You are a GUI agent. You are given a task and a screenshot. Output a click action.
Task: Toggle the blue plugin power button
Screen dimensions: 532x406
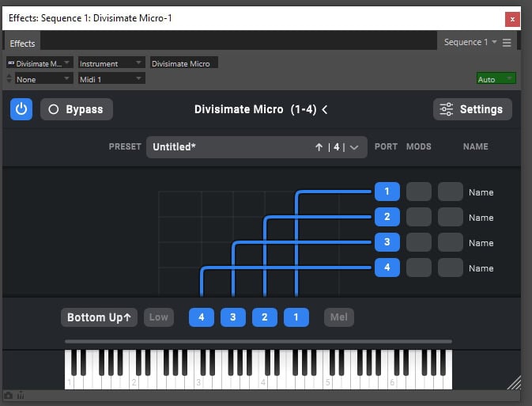(21, 109)
